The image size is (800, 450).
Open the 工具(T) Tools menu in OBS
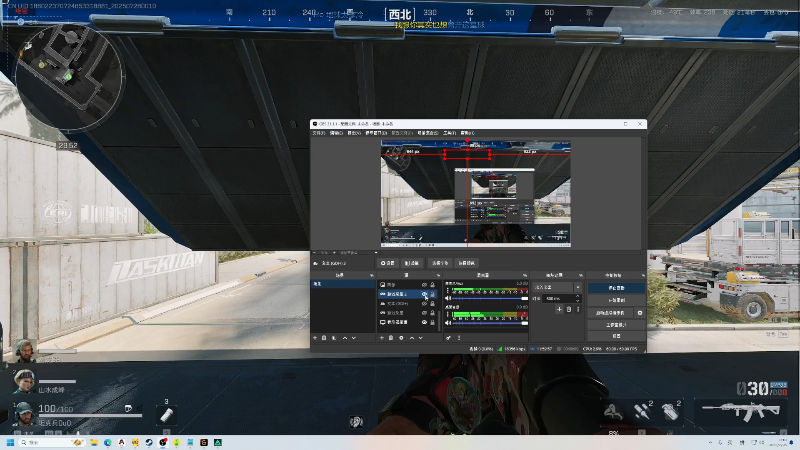[x=449, y=133]
